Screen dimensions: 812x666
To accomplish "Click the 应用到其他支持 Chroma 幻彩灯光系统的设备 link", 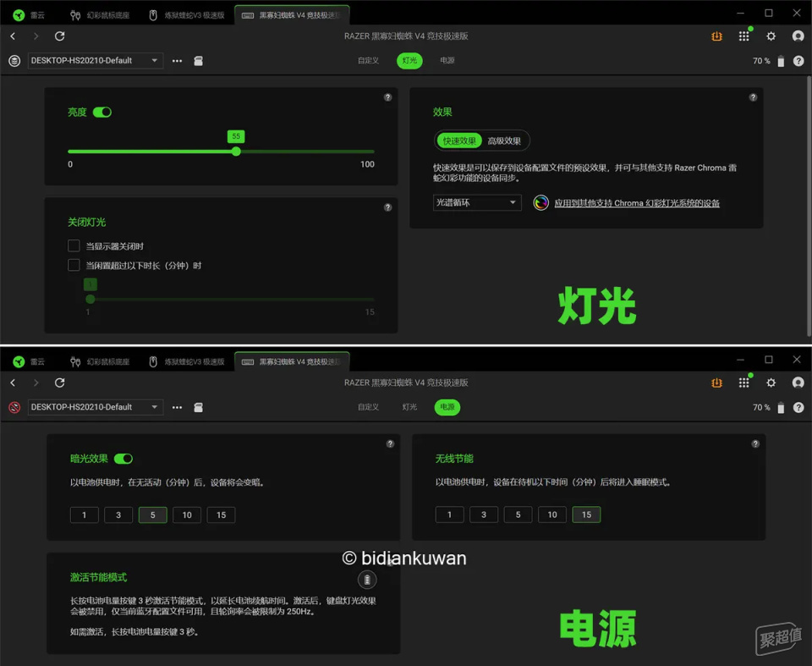I will click(x=637, y=203).
